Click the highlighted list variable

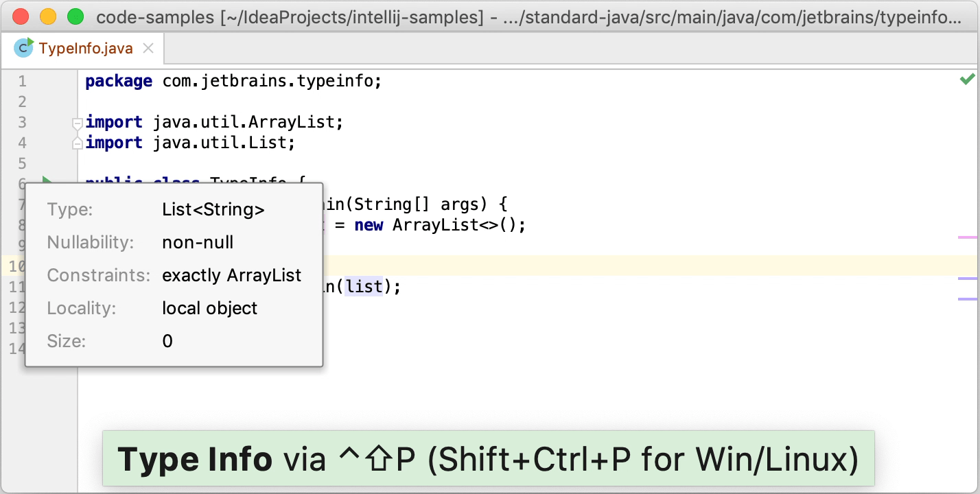364,286
